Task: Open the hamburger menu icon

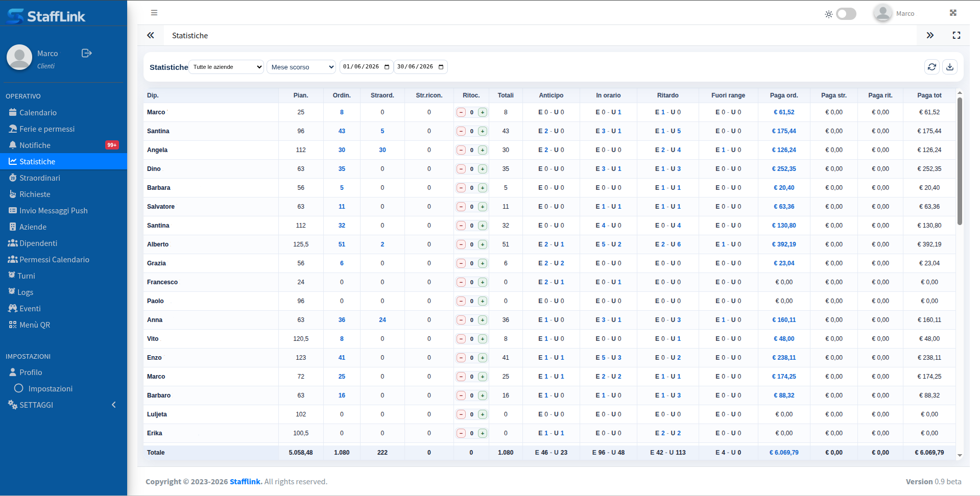Action: [x=154, y=13]
